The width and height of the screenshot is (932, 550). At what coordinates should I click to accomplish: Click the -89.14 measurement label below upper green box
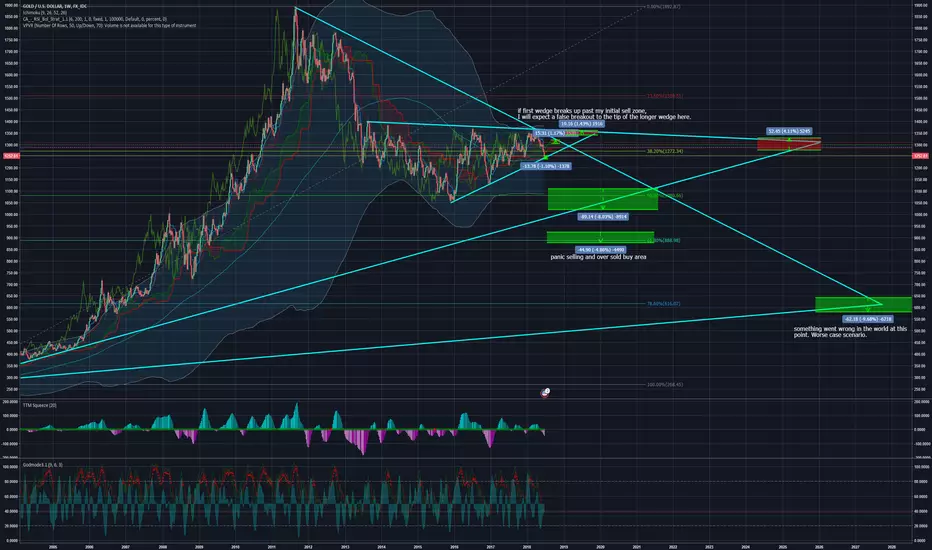pyautogui.click(x=603, y=217)
